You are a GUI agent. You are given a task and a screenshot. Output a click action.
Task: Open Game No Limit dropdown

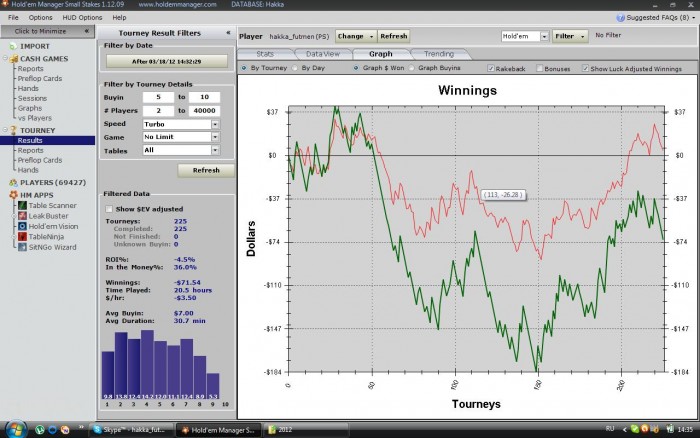215,137
